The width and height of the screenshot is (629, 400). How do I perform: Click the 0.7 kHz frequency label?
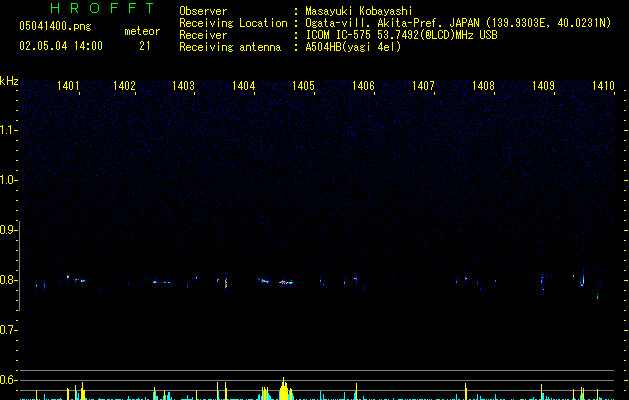(x=8, y=330)
